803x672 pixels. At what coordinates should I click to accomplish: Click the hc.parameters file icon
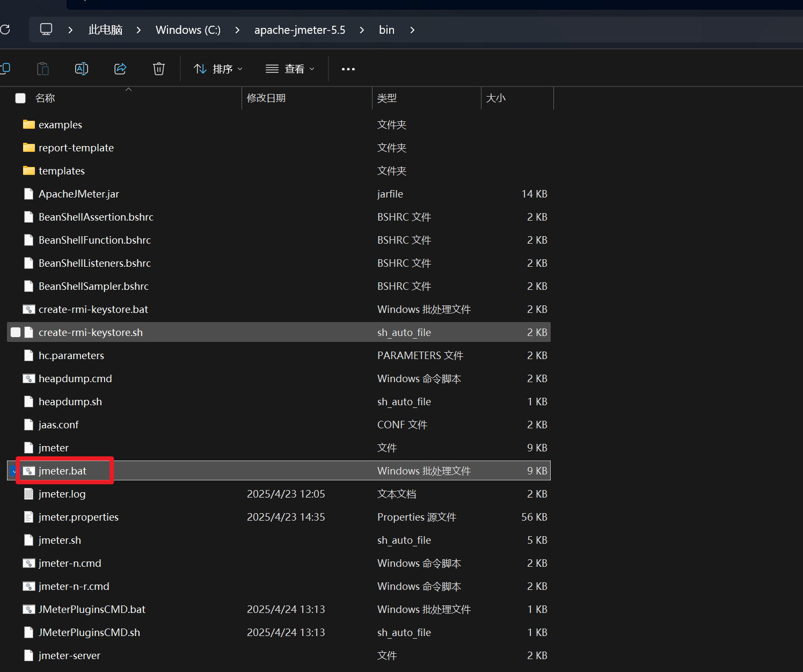(29, 355)
